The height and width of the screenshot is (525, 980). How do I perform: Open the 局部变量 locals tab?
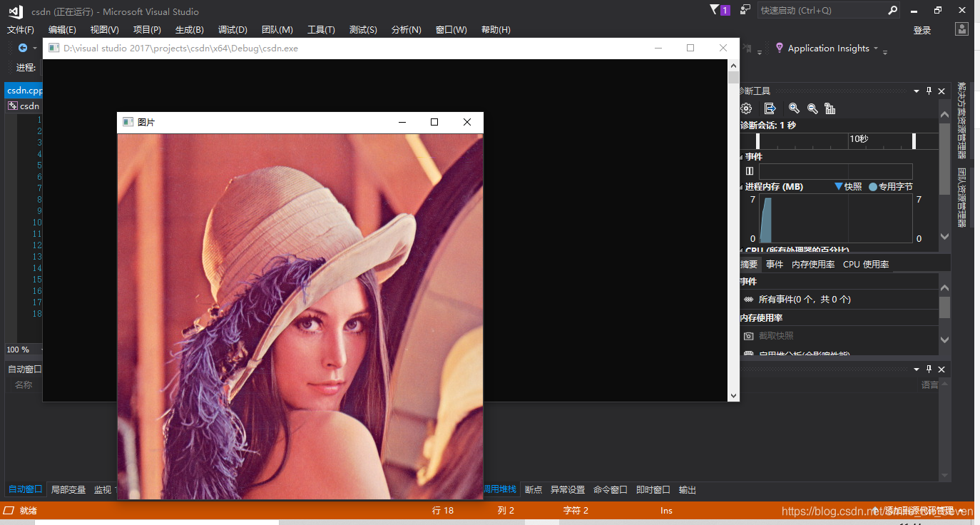(68, 489)
